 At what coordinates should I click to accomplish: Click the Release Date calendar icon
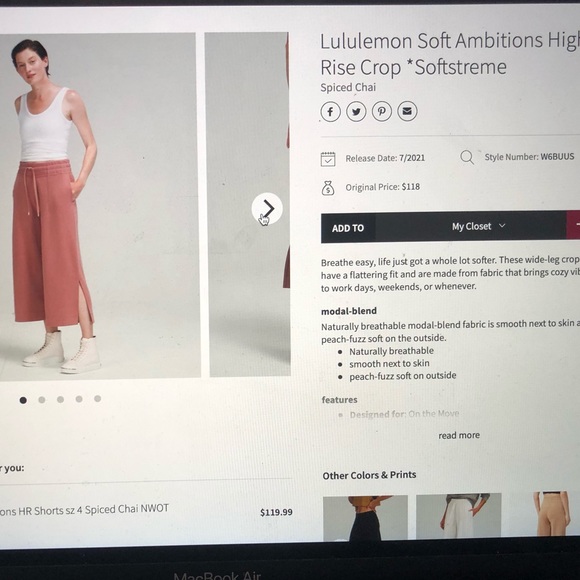click(328, 159)
